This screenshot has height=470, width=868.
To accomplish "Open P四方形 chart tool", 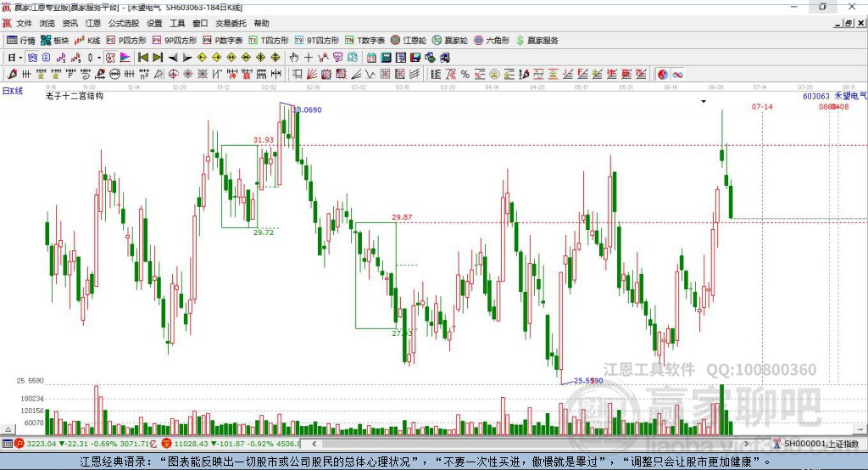I will pyautogui.click(x=126, y=41).
